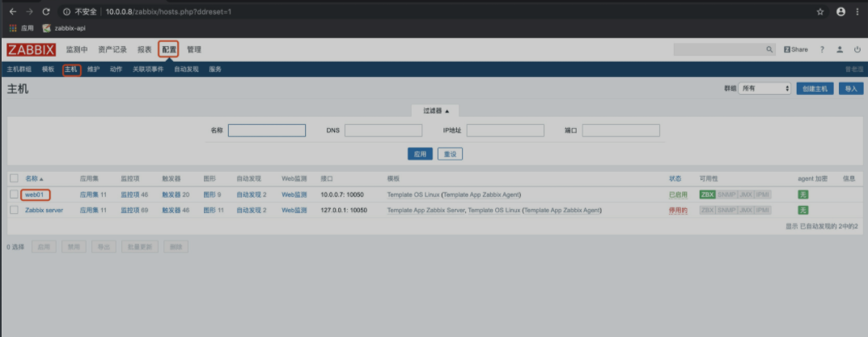Click the browser forward arrow

(29, 11)
